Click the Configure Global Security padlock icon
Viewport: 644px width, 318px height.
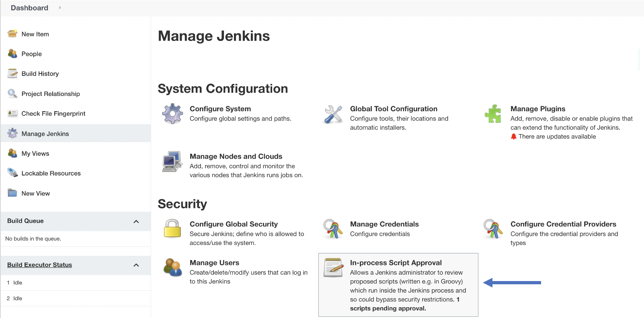point(172,228)
